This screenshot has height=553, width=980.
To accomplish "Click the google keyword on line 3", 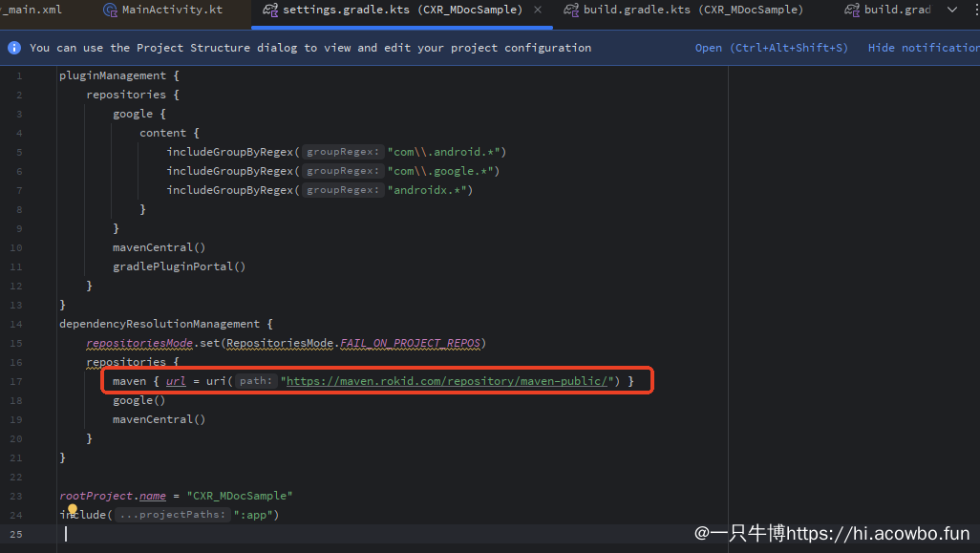I will (x=133, y=114).
